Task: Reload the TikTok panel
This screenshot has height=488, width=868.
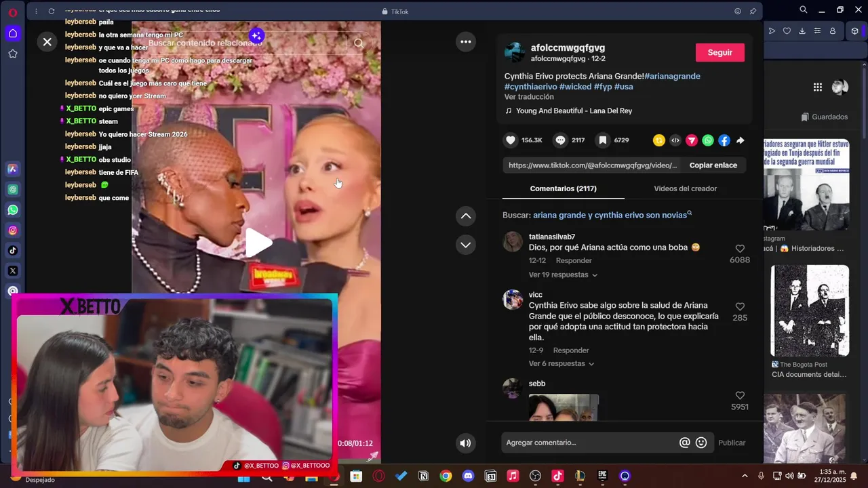Action: tap(52, 11)
